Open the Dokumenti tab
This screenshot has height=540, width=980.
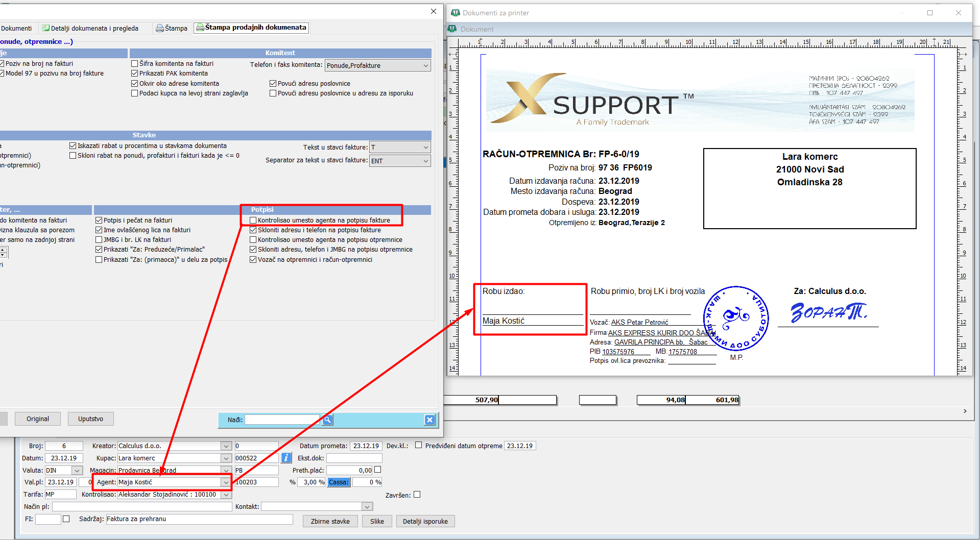(x=16, y=28)
